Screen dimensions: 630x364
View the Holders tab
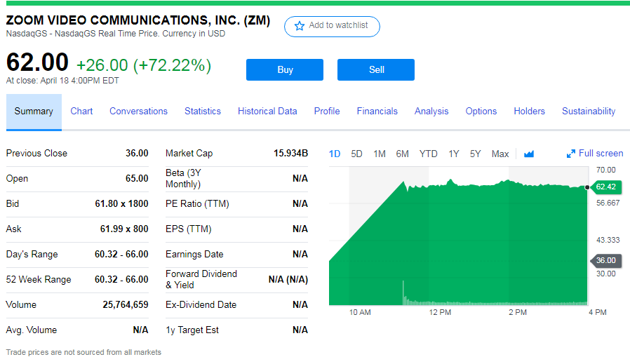coord(530,112)
